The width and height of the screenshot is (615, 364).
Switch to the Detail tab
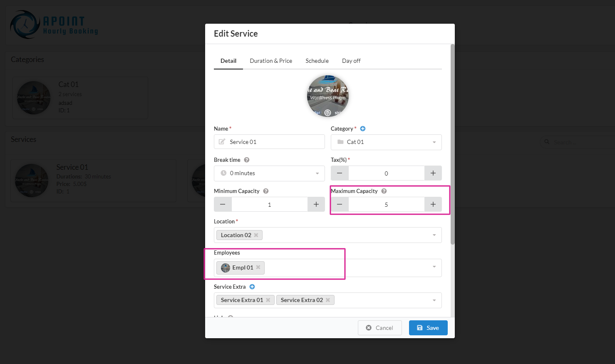pyautogui.click(x=228, y=61)
